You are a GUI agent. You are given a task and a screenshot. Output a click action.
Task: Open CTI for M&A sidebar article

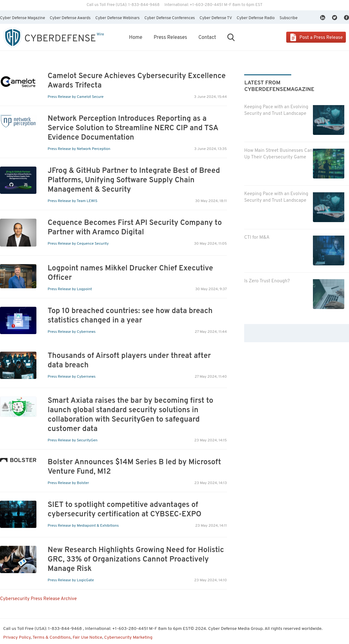(257, 237)
